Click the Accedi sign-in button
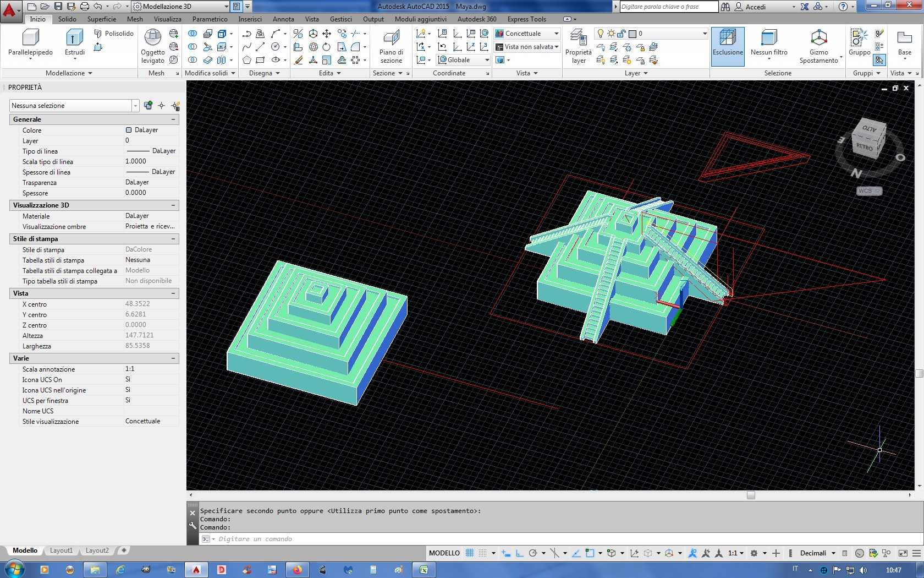Image resolution: width=924 pixels, height=578 pixels. coord(750,7)
